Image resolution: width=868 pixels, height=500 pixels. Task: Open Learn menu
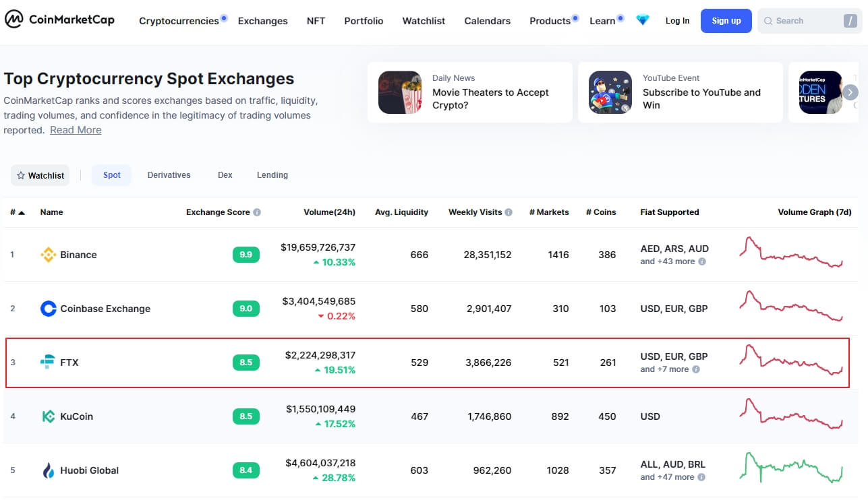pos(602,21)
